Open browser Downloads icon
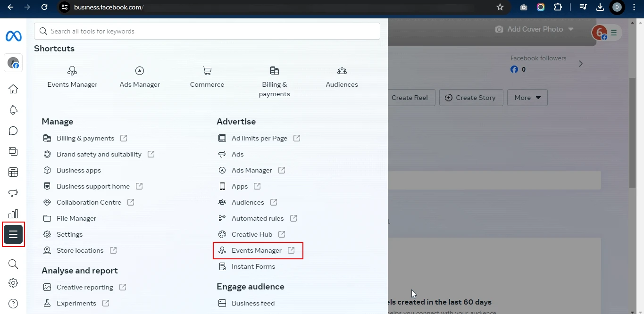This screenshot has height=314, width=644. [600, 7]
